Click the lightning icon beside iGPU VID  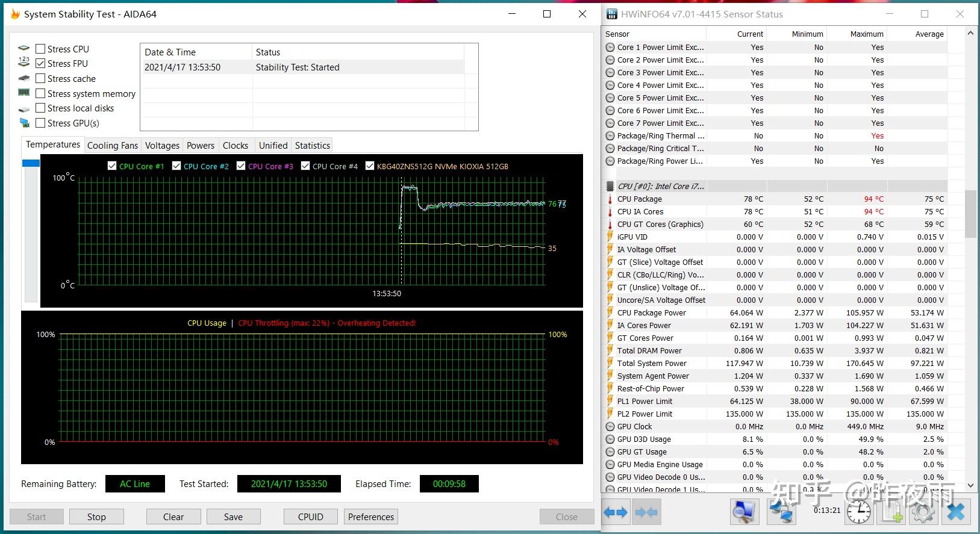[610, 237]
